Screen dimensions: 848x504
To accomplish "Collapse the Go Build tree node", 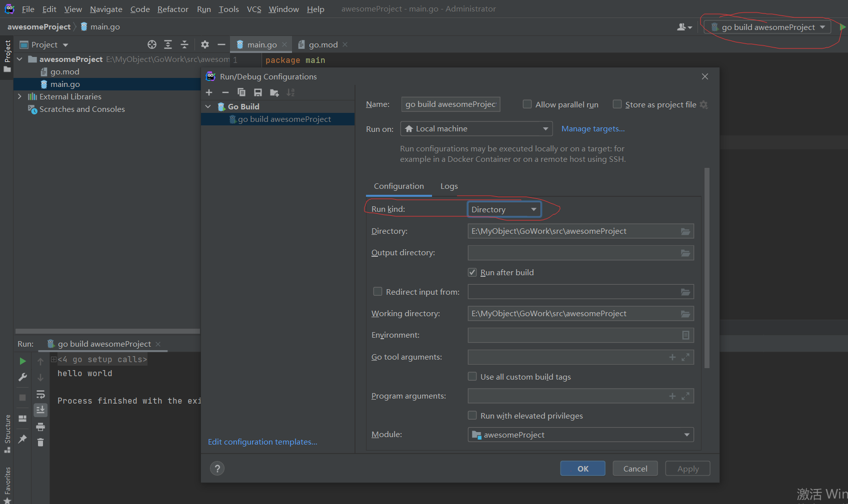I will [208, 106].
